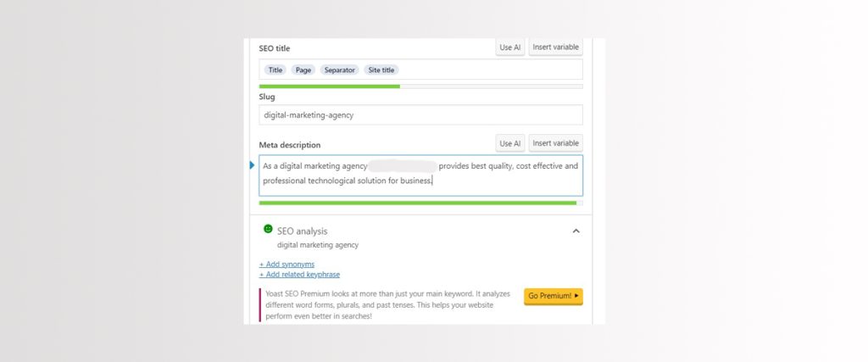Open the Add synonyms link

(287, 265)
